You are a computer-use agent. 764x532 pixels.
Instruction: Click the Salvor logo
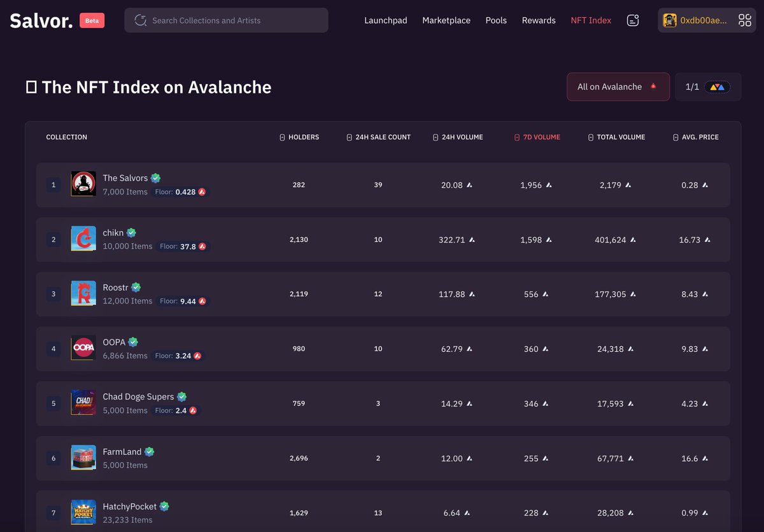point(41,20)
